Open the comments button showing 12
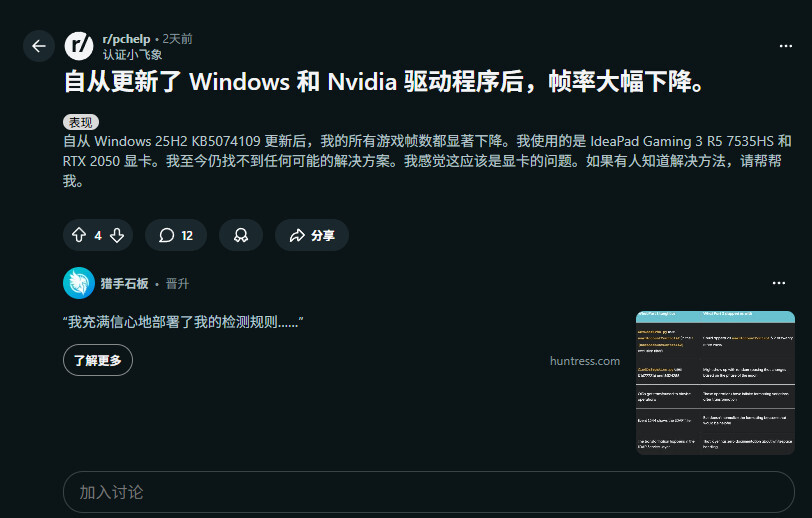The image size is (812, 518). coord(175,235)
